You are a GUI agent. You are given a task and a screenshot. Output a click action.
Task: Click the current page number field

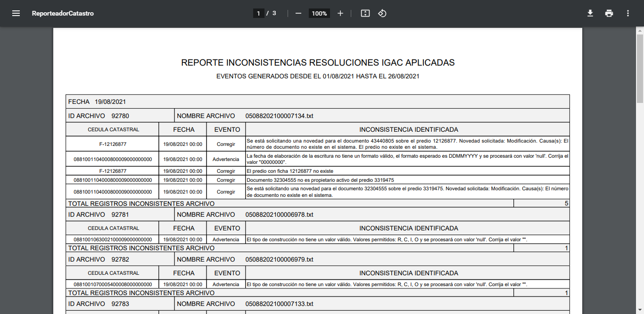pos(258,13)
